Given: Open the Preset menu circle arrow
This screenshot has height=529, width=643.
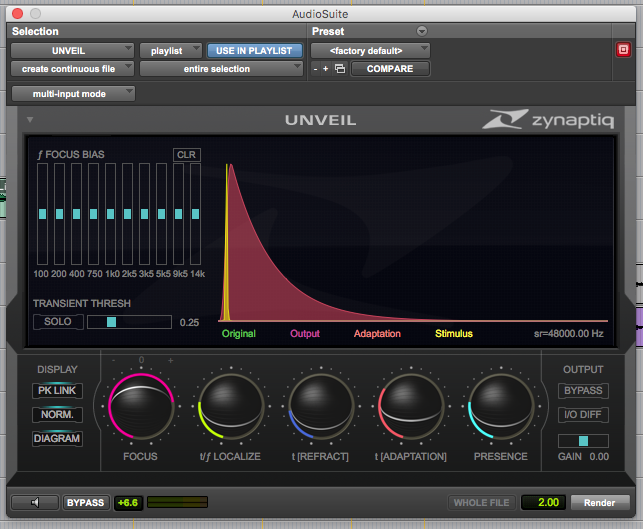Looking at the screenshot, I should 422,31.
